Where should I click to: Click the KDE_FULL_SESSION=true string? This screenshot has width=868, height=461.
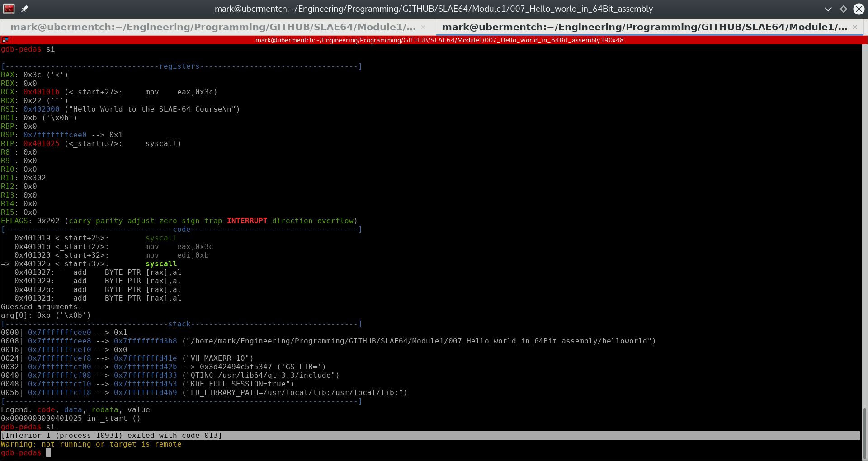point(238,384)
